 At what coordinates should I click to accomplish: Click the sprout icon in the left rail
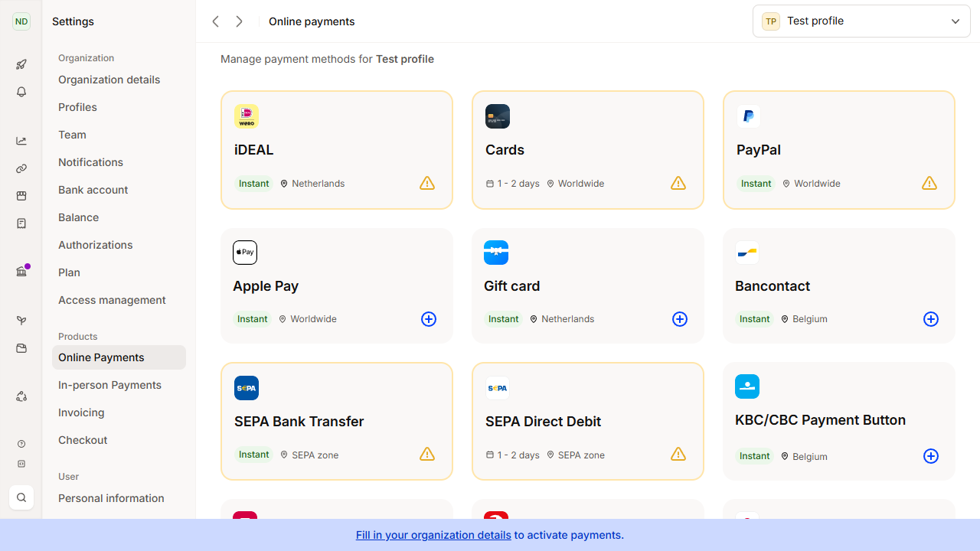point(21,321)
